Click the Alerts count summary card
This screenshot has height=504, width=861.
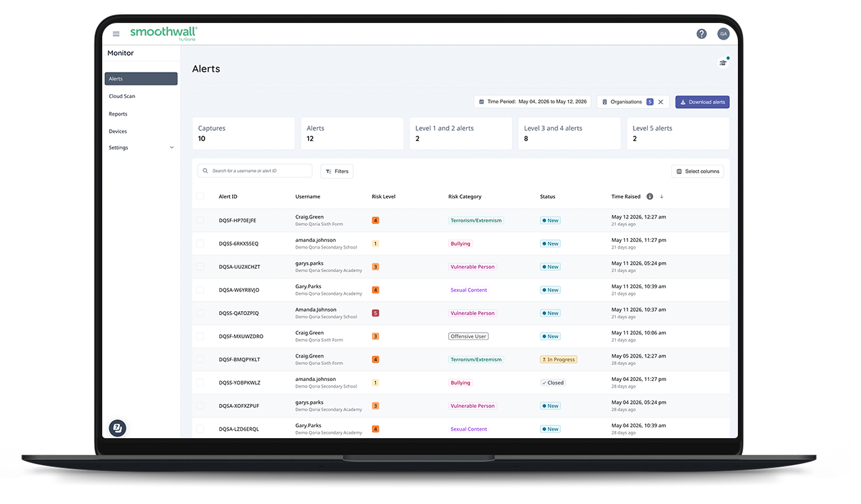tap(352, 133)
